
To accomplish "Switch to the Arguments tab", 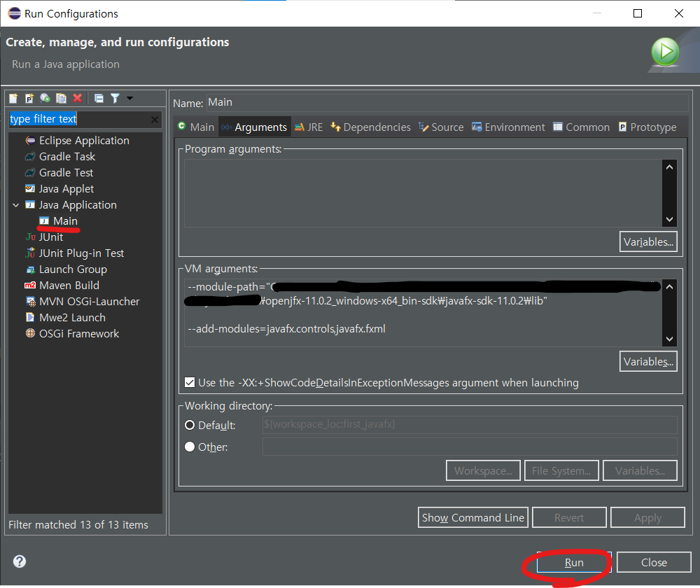I will pos(255,127).
